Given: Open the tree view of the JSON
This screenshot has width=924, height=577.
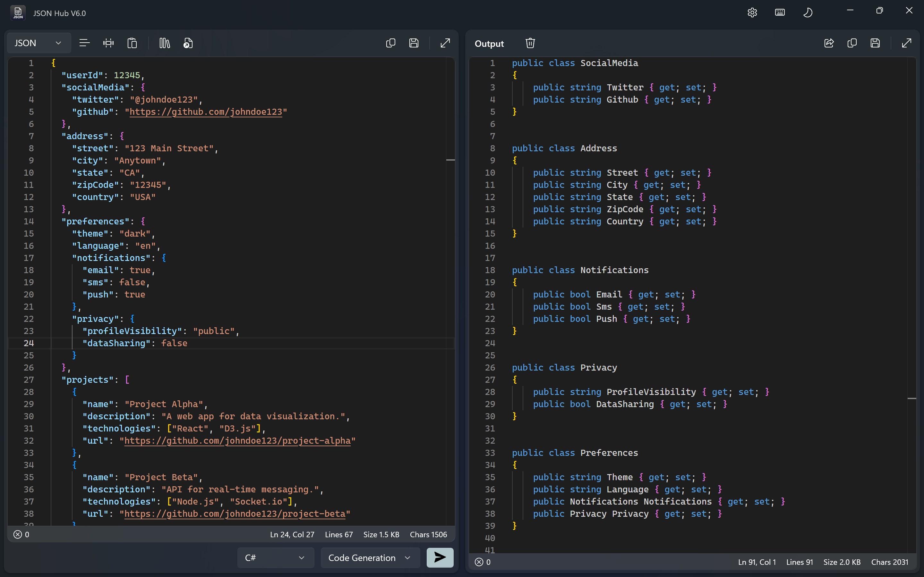Looking at the screenshot, I should coord(164,43).
